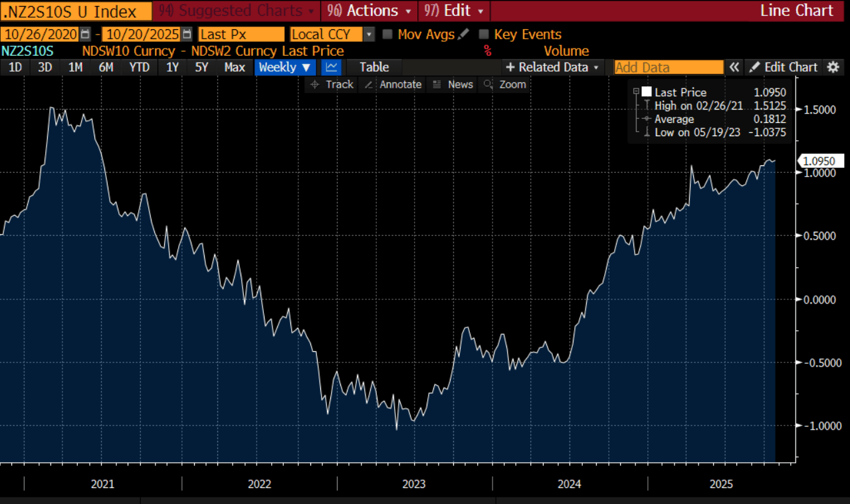
Task: Open the Weekly periodicity dropdown
Action: (x=284, y=67)
